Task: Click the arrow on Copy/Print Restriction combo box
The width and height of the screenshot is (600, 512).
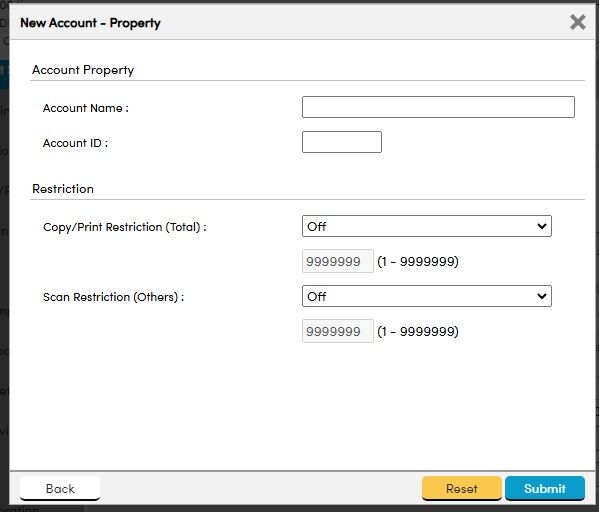Action: [x=542, y=227]
